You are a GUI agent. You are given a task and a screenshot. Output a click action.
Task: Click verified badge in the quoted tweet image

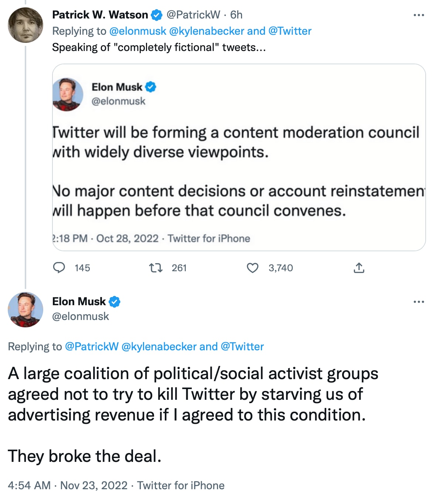(151, 87)
